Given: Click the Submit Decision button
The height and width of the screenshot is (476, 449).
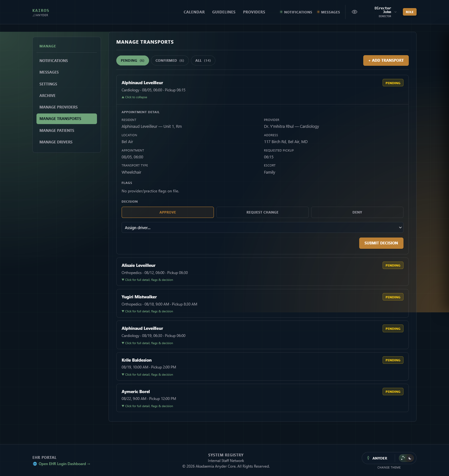Looking at the screenshot, I should (x=381, y=243).
